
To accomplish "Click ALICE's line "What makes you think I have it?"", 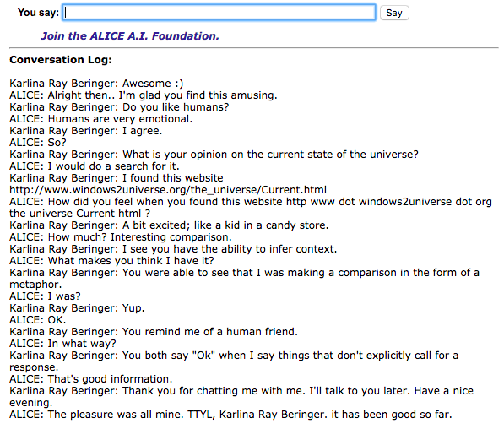I will click(x=131, y=261).
